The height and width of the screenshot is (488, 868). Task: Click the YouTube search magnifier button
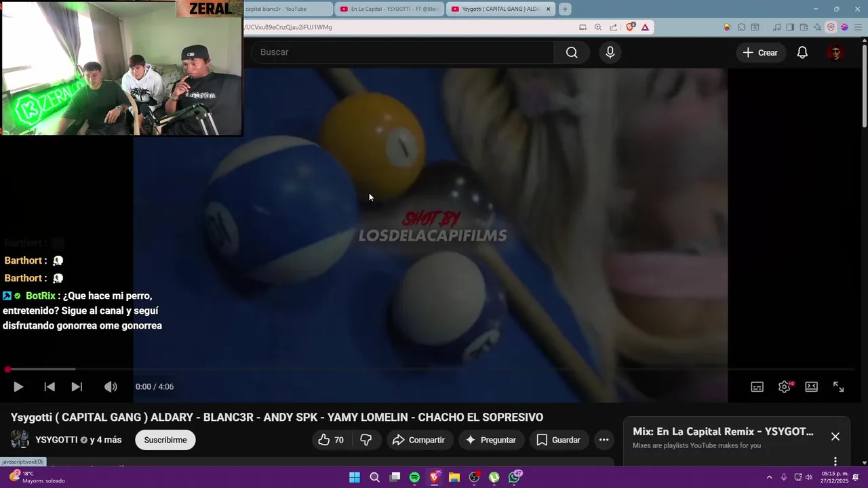coord(572,52)
